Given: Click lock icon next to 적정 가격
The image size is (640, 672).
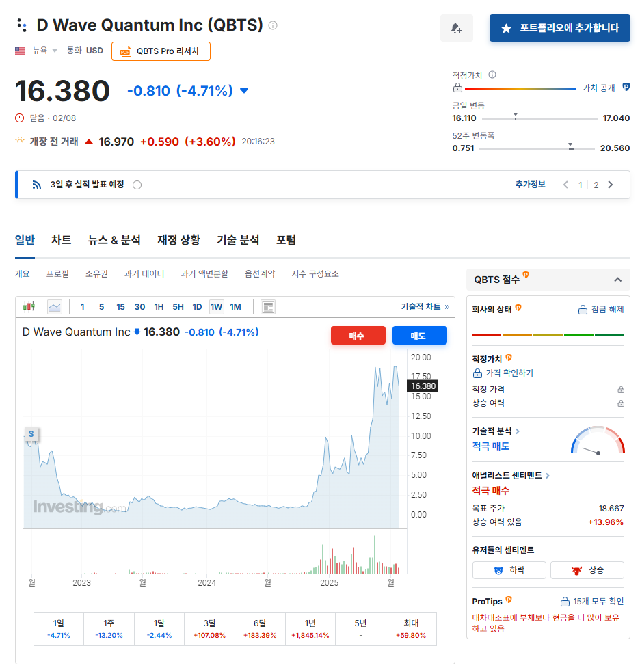Looking at the screenshot, I should pyautogui.click(x=621, y=390).
